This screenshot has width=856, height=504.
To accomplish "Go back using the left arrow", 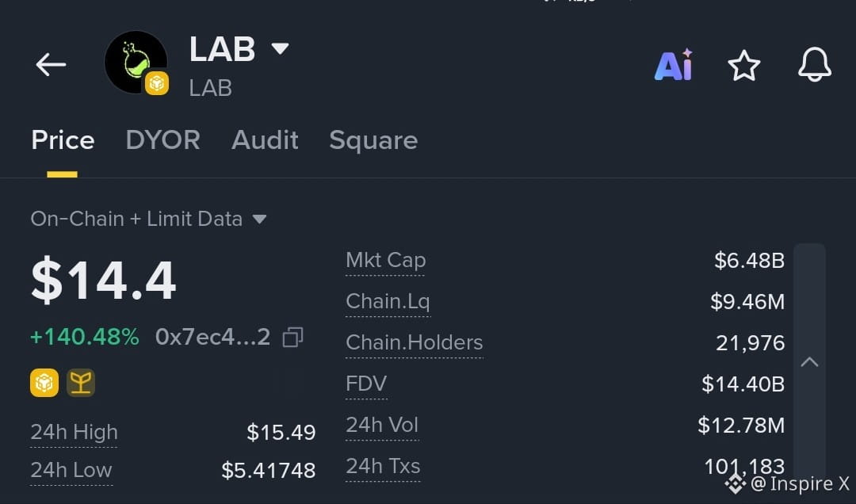I will coord(51,64).
